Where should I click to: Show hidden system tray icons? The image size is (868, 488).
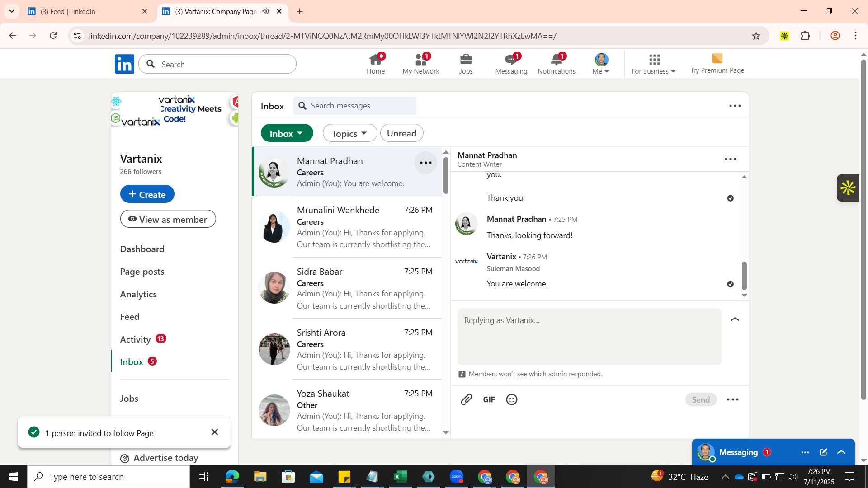point(725,477)
